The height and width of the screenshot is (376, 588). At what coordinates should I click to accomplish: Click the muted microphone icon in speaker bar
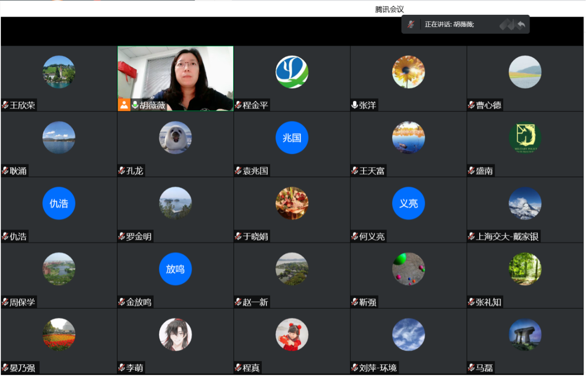411,24
